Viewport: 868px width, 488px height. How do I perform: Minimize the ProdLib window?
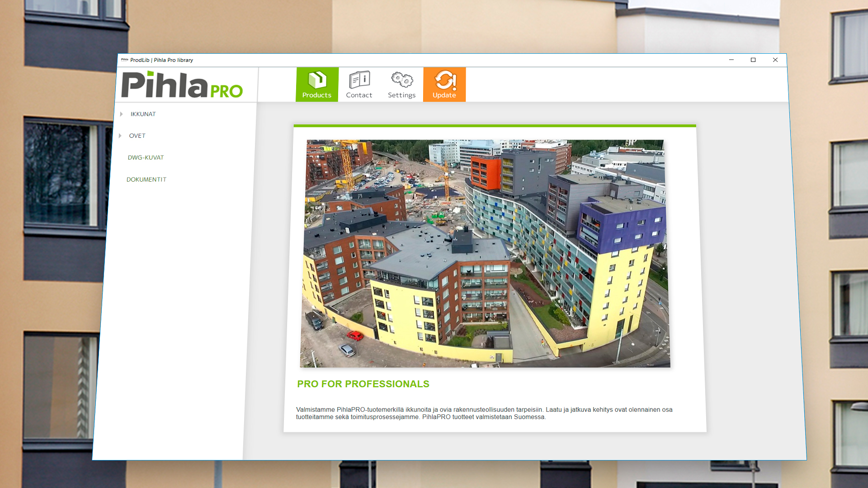point(731,60)
